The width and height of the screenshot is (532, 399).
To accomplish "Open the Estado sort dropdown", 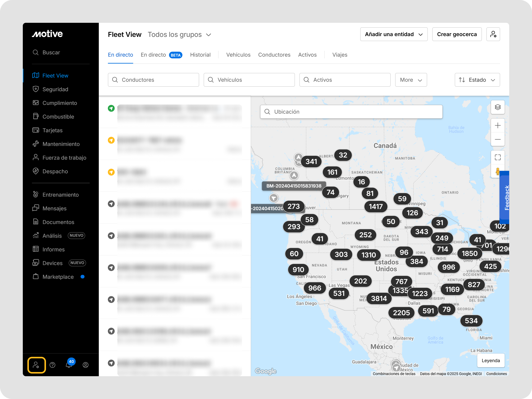I will tap(477, 80).
